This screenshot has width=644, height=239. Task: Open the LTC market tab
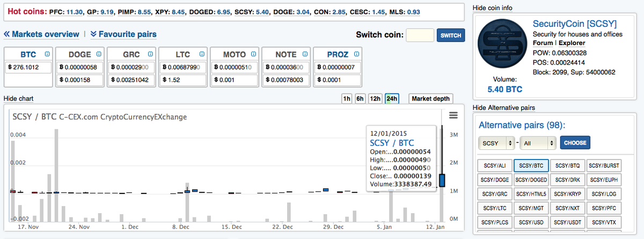[182, 55]
